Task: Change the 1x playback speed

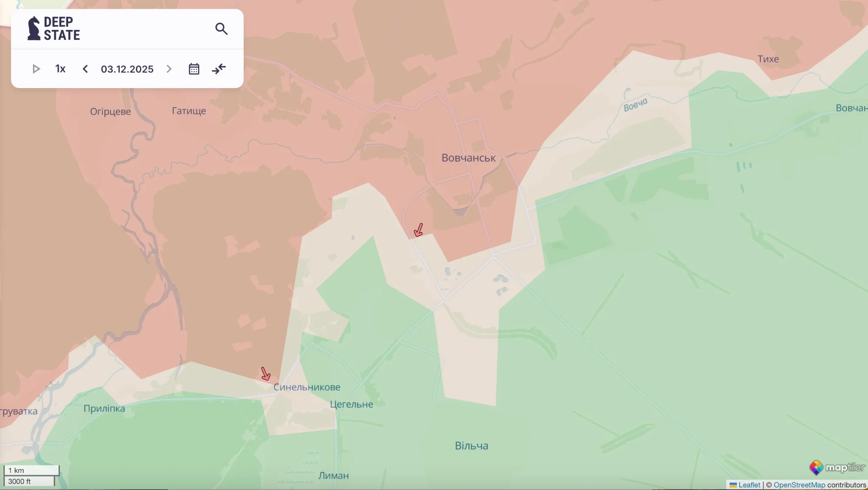Action: (60, 69)
